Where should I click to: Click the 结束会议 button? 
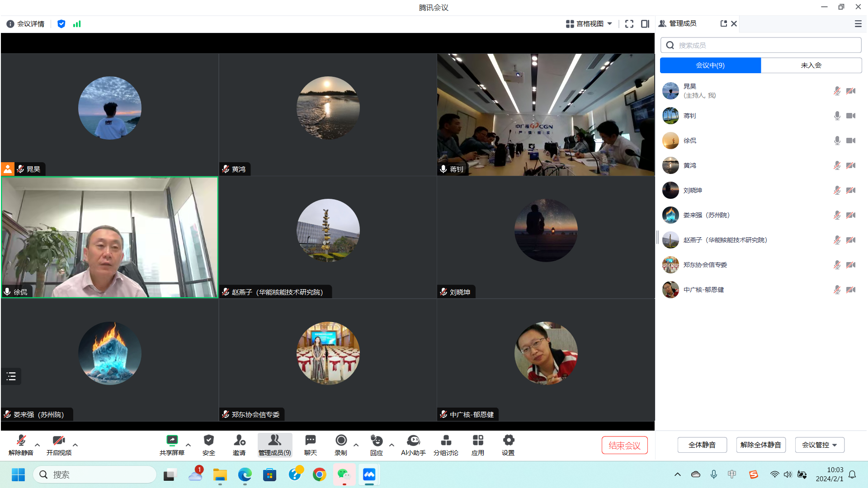click(624, 446)
